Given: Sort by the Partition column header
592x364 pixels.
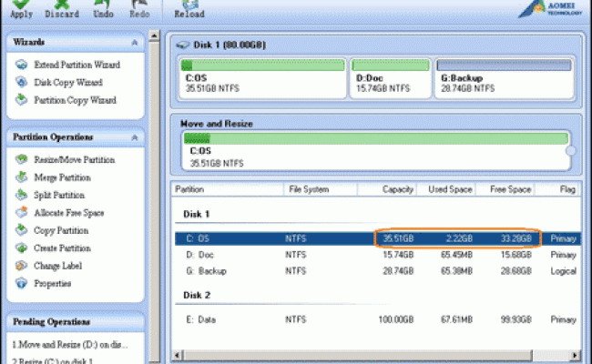Looking at the screenshot, I should pos(228,189).
